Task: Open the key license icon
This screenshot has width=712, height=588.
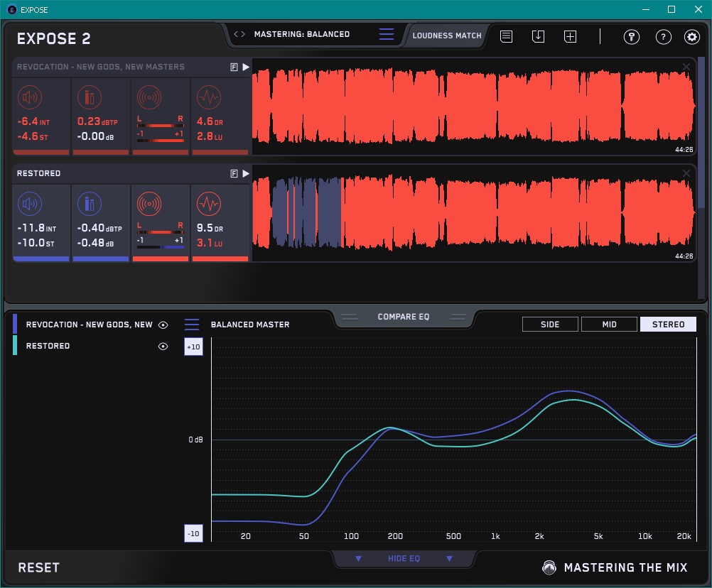Action: click(632, 37)
